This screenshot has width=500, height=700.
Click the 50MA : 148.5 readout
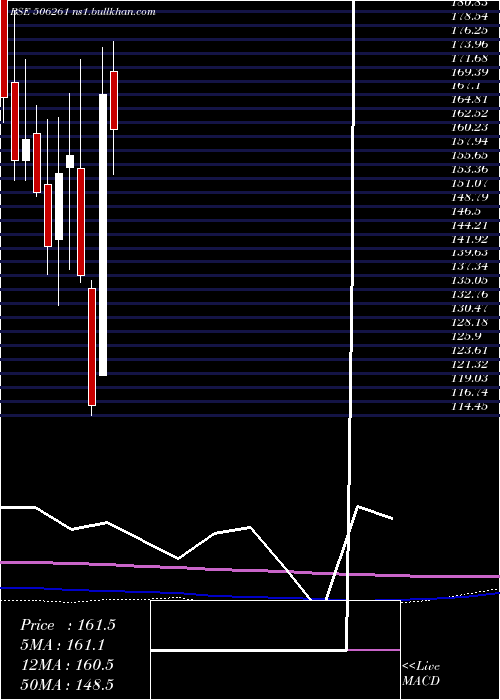68,684
